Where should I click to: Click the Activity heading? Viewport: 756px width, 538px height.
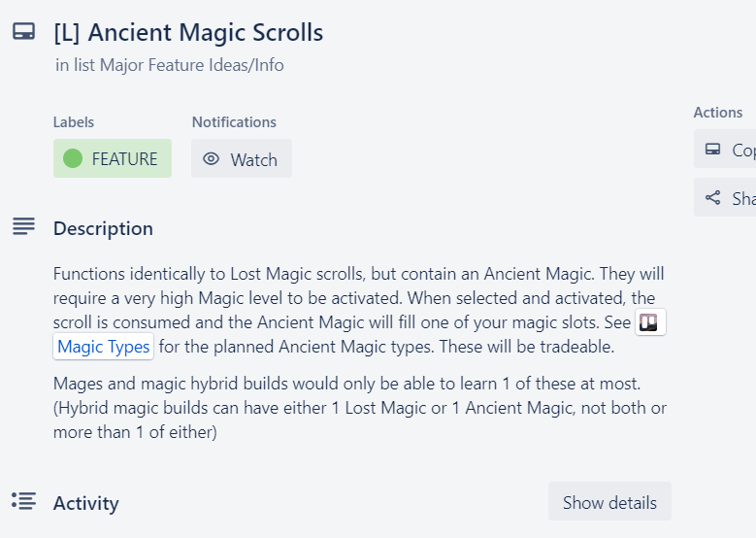point(85,503)
